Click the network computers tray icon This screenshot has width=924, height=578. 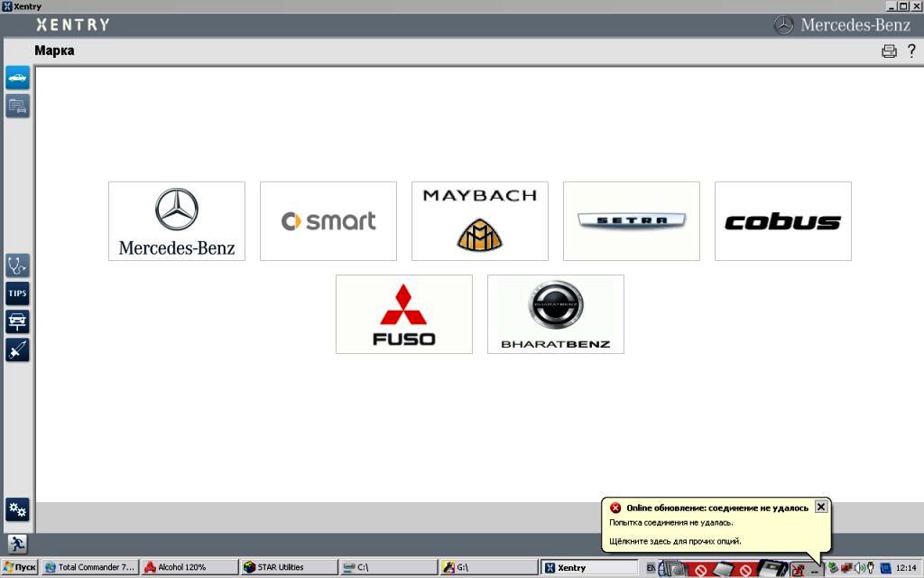pos(846,568)
